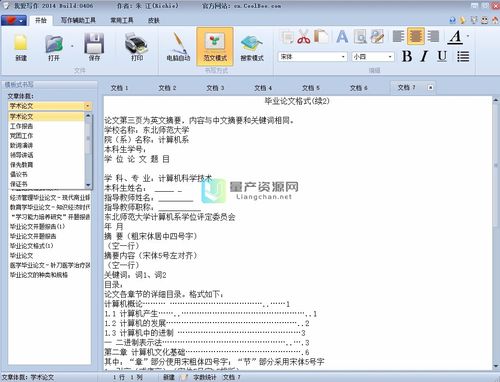
Task: Switch to the 写作辅助工具 ribbon tab
Action: 78,21
